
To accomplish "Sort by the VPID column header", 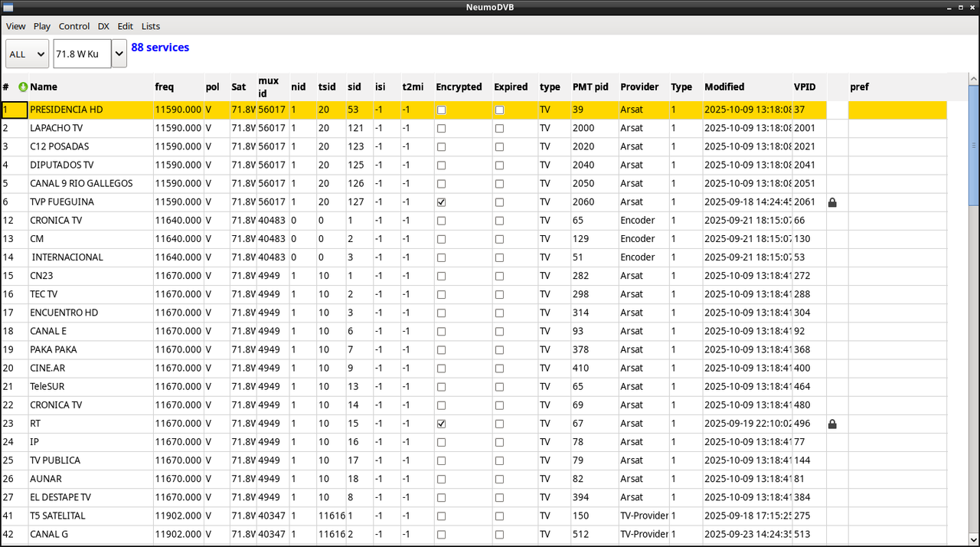I will (809, 87).
